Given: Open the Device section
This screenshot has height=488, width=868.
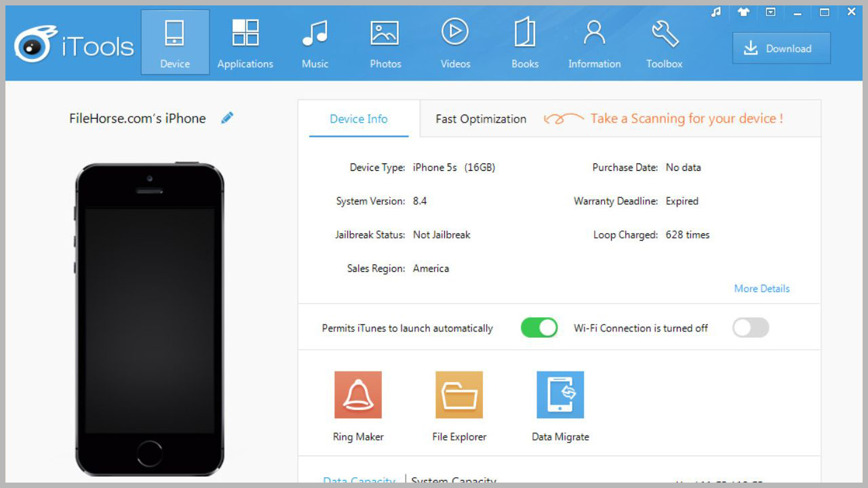Looking at the screenshot, I should [x=175, y=42].
